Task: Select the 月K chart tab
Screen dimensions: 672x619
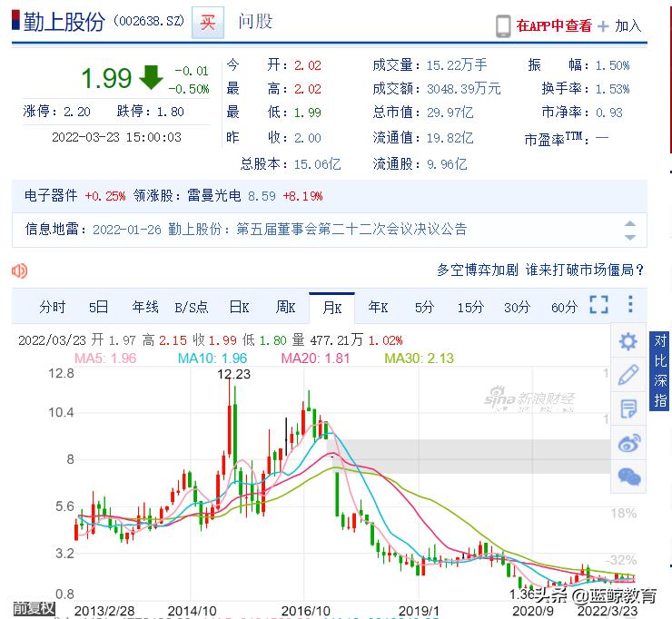Action: coord(331,308)
